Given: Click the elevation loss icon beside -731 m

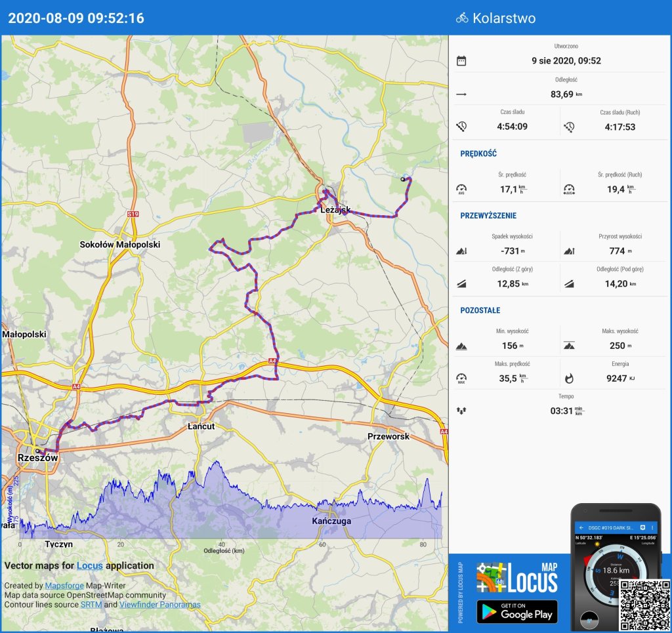Looking at the screenshot, I should [x=461, y=251].
